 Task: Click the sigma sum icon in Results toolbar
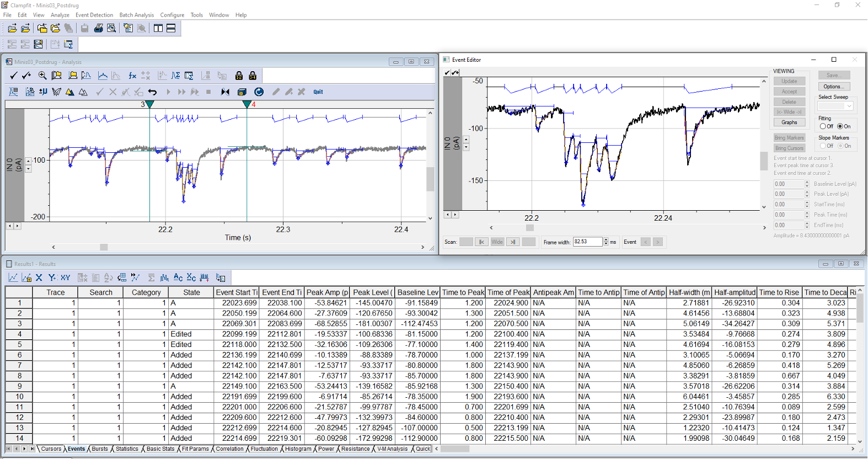[151, 277]
